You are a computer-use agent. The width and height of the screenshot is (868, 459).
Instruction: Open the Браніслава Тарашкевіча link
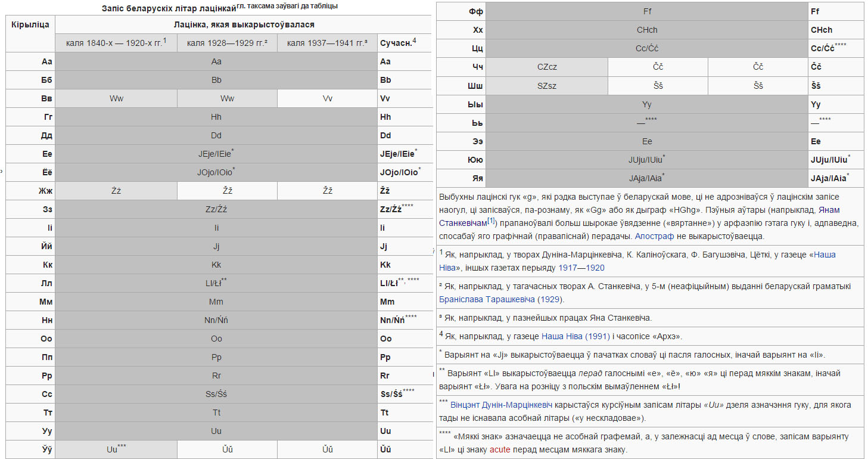(x=486, y=299)
